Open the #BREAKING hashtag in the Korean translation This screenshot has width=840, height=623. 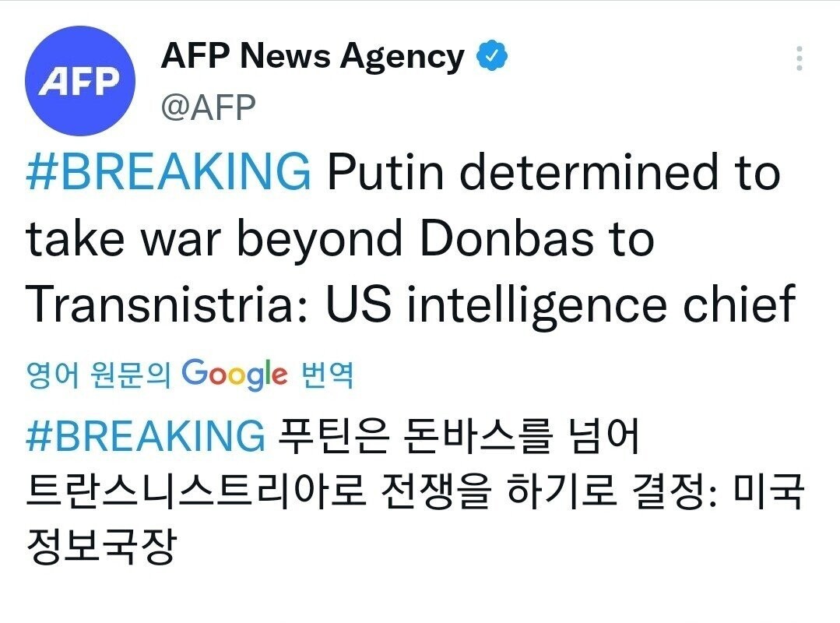[145, 436]
